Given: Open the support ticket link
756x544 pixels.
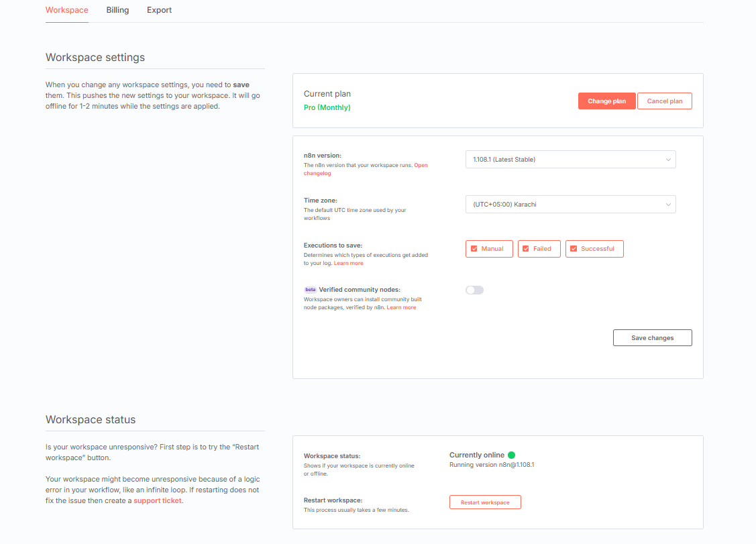Looking at the screenshot, I should pyautogui.click(x=157, y=500).
